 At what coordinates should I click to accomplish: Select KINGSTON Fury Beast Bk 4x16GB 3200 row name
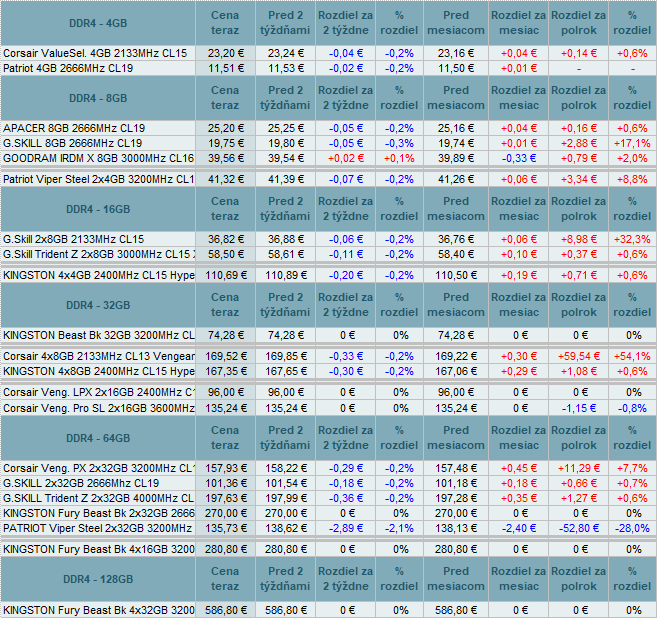98,549
